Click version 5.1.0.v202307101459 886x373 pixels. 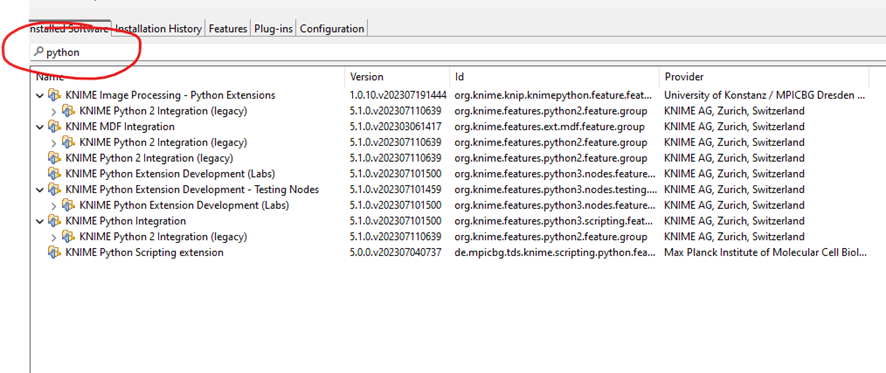point(396,189)
